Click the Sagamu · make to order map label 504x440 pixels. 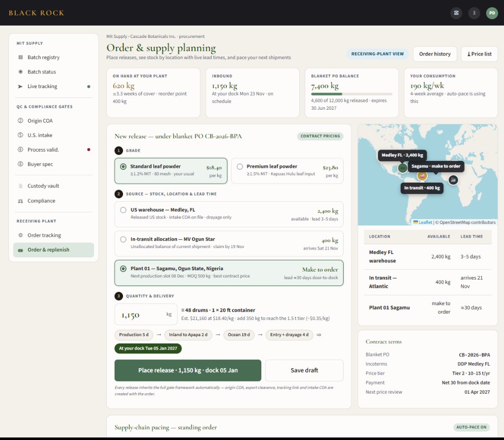coord(436,166)
